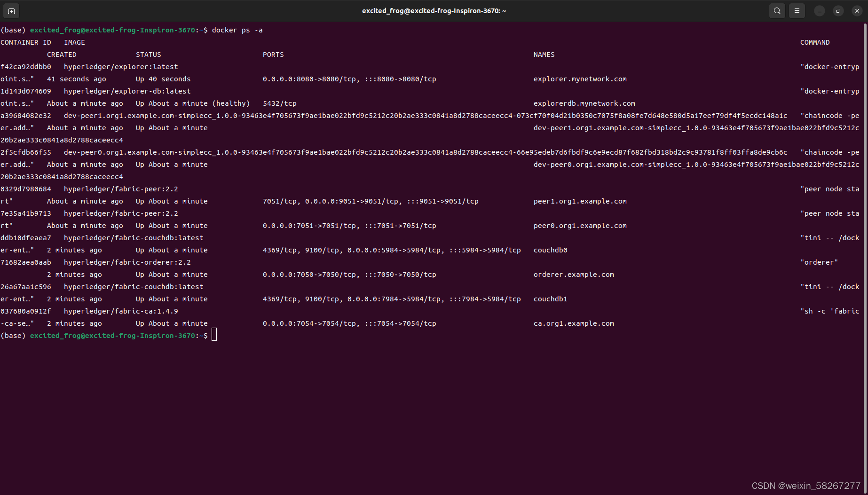Viewport: 868px width, 495px height.
Task: Click the 5432/tcp port entry
Action: [x=280, y=103]
